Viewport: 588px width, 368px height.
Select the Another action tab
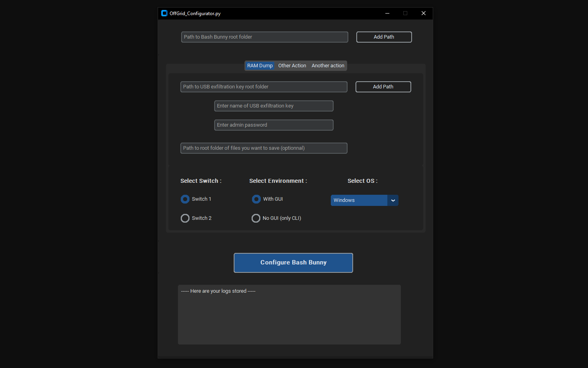point(328,66)
